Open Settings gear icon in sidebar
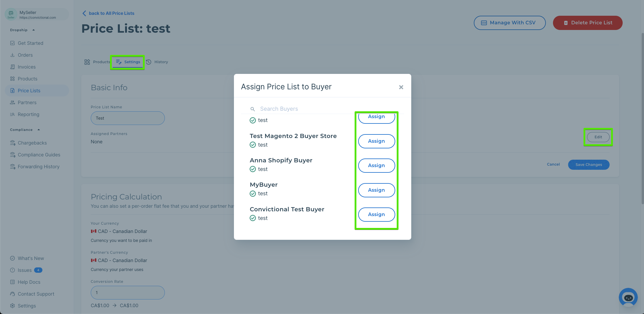This screenshot has width=644, height=314. [x=12, y=306]
